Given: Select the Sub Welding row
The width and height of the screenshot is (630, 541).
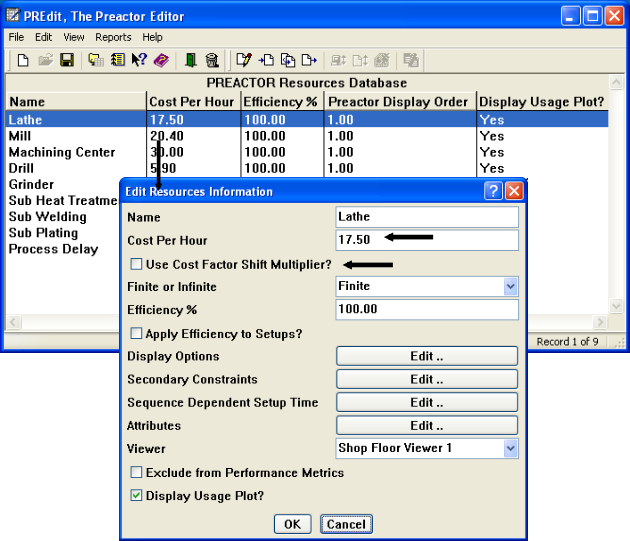Looking at the screenshot, I should click(63, 217).
